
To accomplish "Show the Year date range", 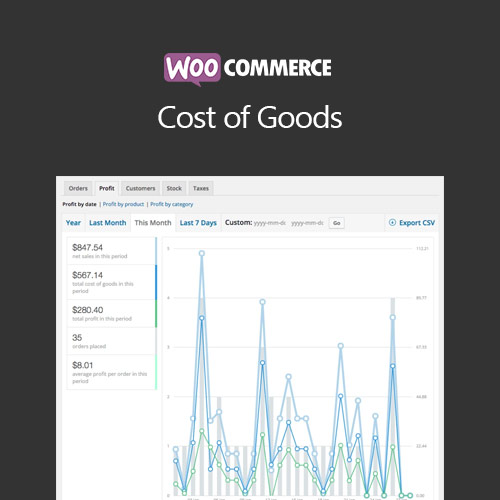I will [x=73, y=223].
